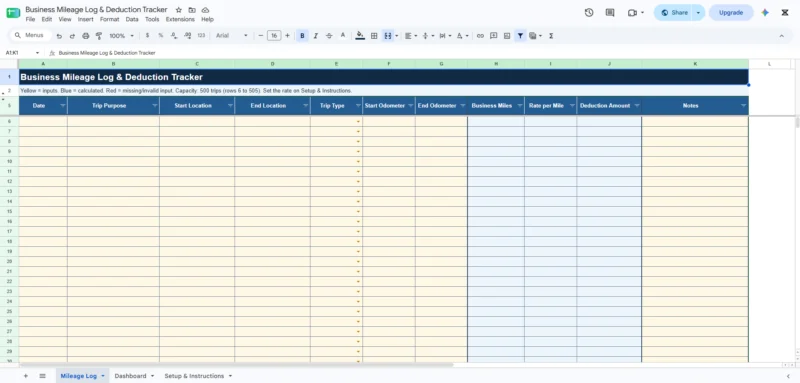Screen dimensions: 800x383
Task: Open row 6 Trip Type dropdown
Action: [x=358, y=122]
